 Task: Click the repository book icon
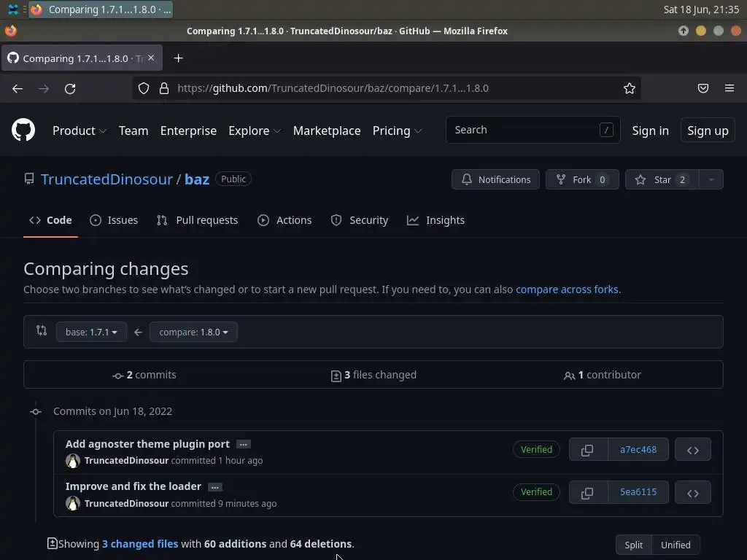coord(29,179)
